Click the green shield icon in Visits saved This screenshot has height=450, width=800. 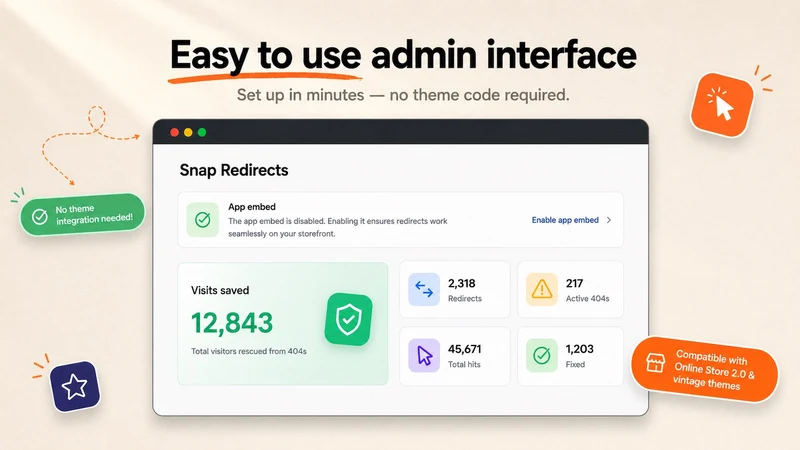pos(348,319)
